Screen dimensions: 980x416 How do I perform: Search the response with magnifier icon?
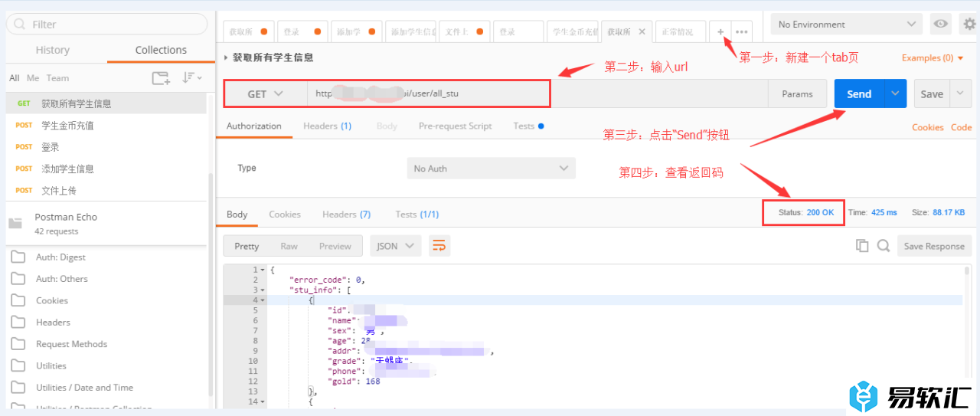click(x=884, y=246)
